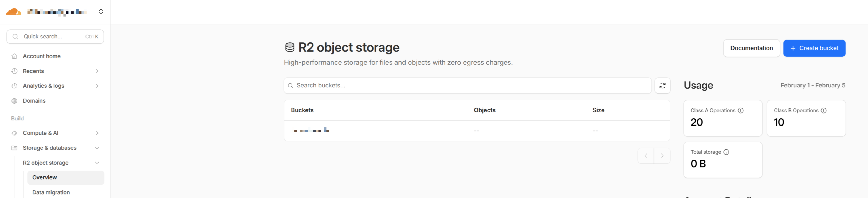
Task: Click the Analytics & logs chart icon
Action: point(14,86)
